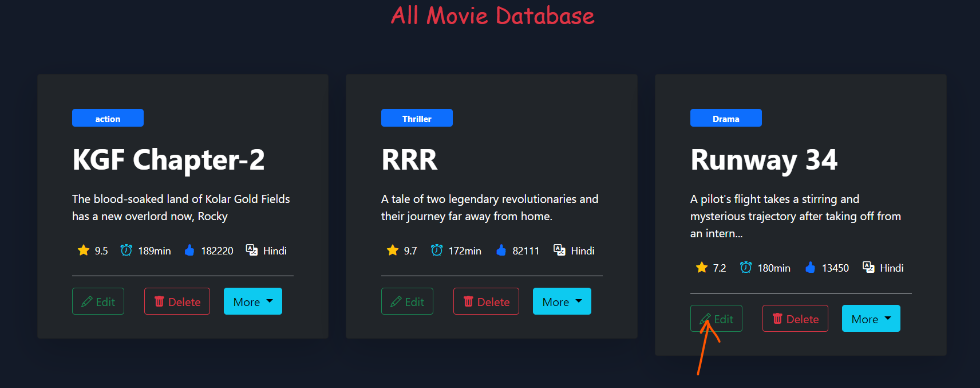This screenshot has height=388, width=980.
Task: Show More options for Runway 34
Action: point(871,319)
